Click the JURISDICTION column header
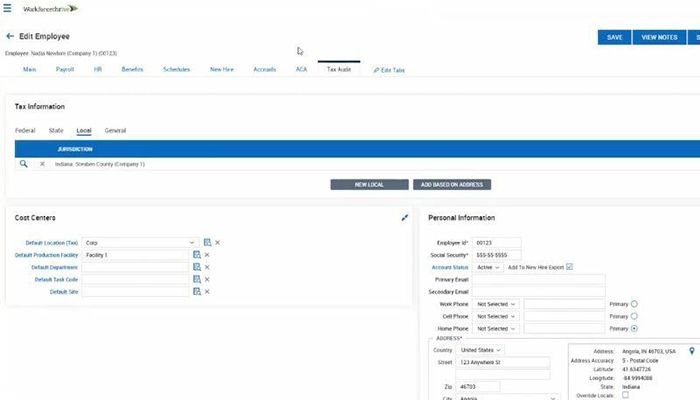This screenshot has height=400, width=700. [75, 149]
